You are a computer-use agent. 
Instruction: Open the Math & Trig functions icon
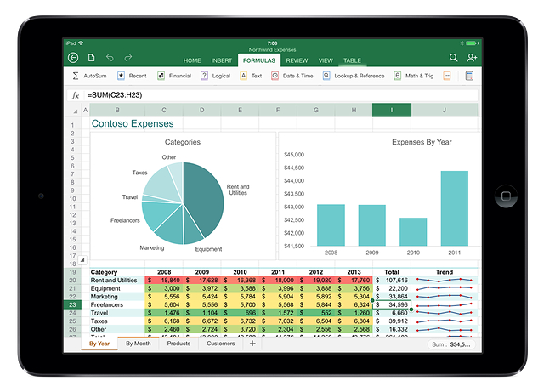(398, 76)
